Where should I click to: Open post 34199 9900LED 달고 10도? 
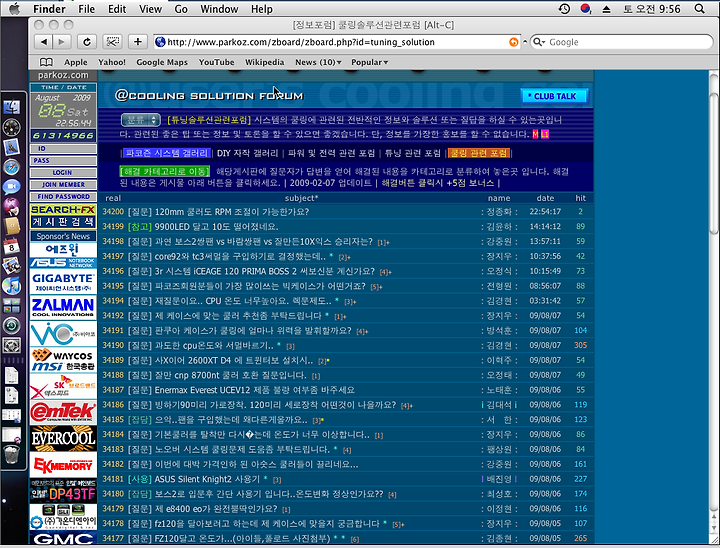216,226
